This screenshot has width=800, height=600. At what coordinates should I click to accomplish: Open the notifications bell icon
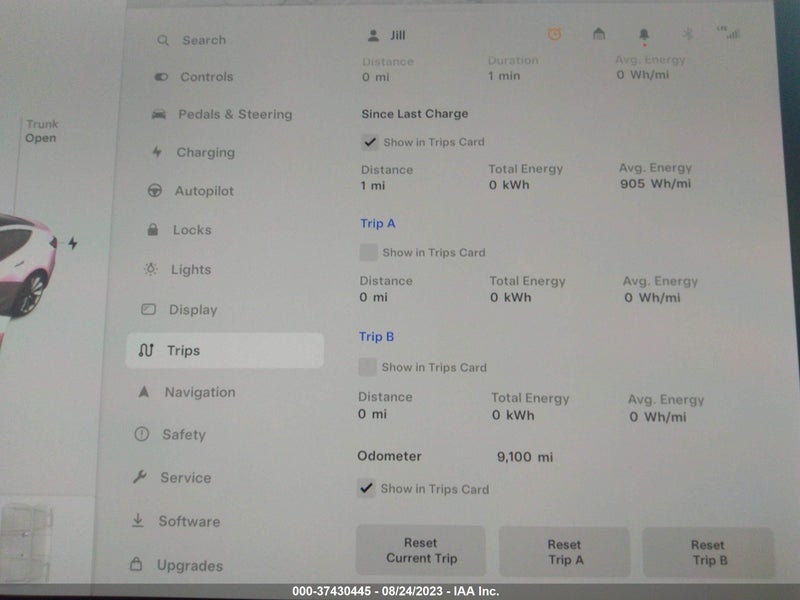tap(644, 35)
